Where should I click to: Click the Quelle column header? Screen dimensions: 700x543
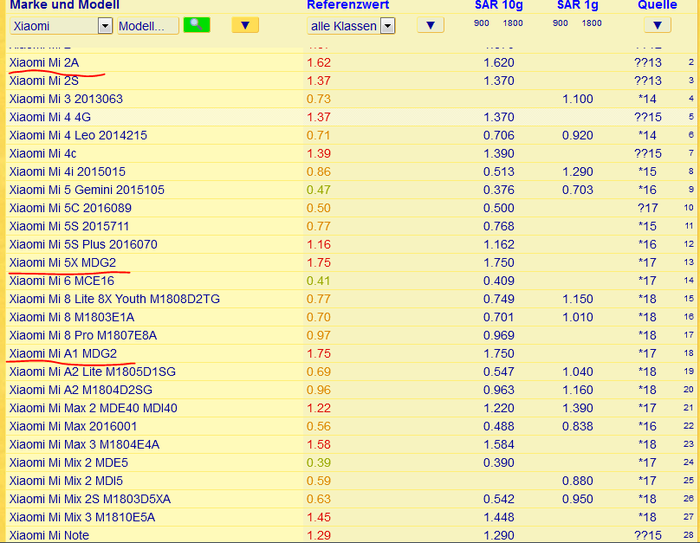pos(657,5)
